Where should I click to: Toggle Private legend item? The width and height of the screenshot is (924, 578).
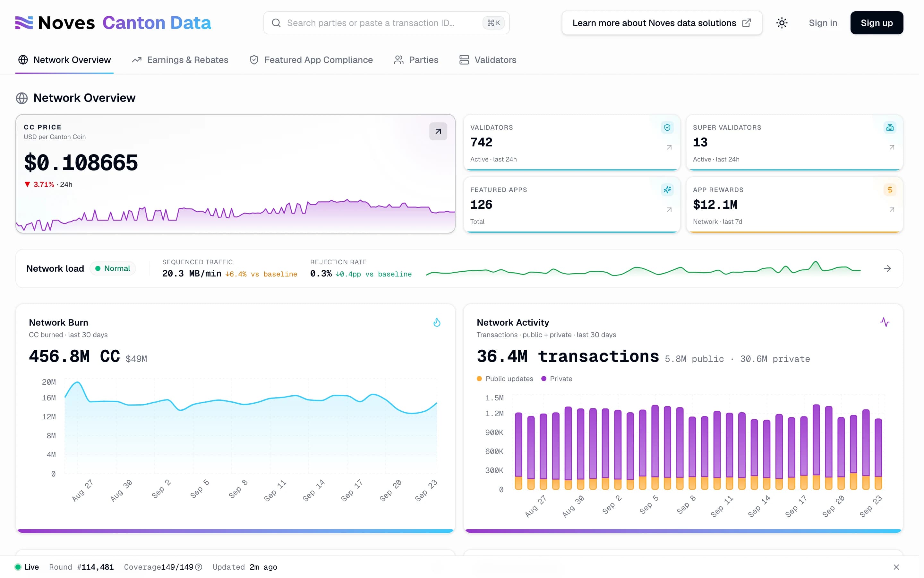pyautogui.click(x=557, y=379)
